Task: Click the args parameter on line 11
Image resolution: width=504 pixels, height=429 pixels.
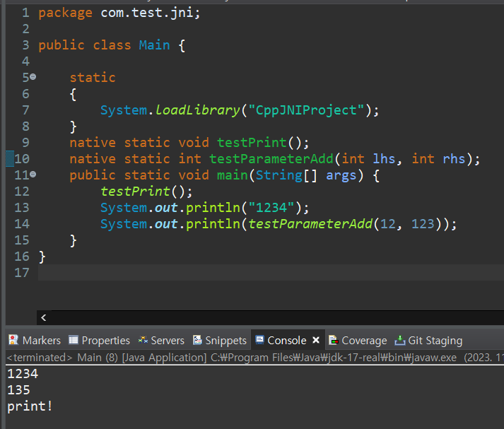Action: click(x=341, y=175)
